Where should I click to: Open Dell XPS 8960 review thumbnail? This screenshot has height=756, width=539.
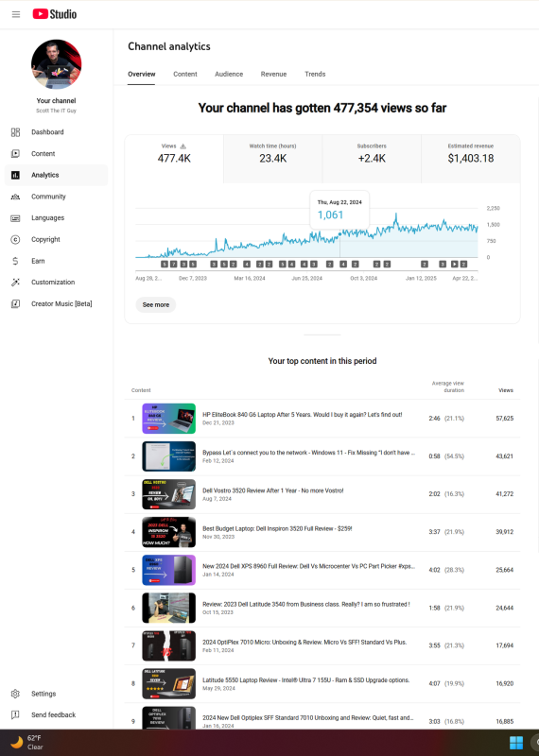click(169, 570)
